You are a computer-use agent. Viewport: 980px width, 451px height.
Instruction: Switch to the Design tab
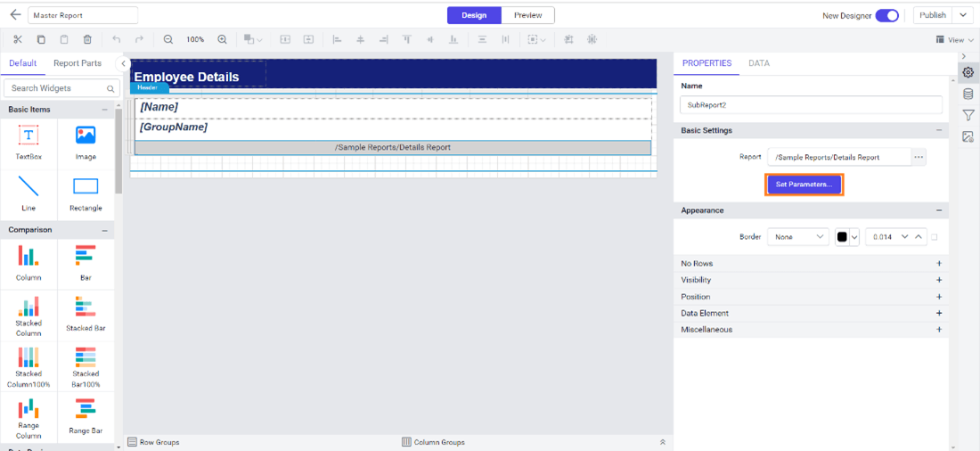(x=474, y=16)
